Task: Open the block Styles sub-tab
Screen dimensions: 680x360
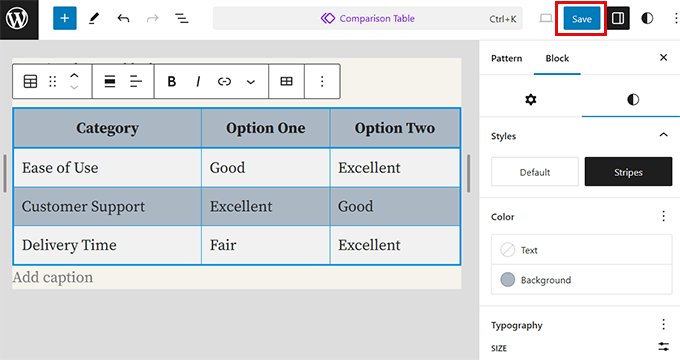Action: (633, 99)
